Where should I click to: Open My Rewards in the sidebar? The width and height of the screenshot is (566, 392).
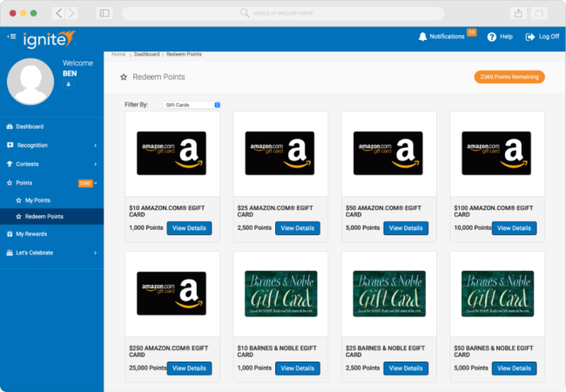pyautogui.click(x=51, y=234)
